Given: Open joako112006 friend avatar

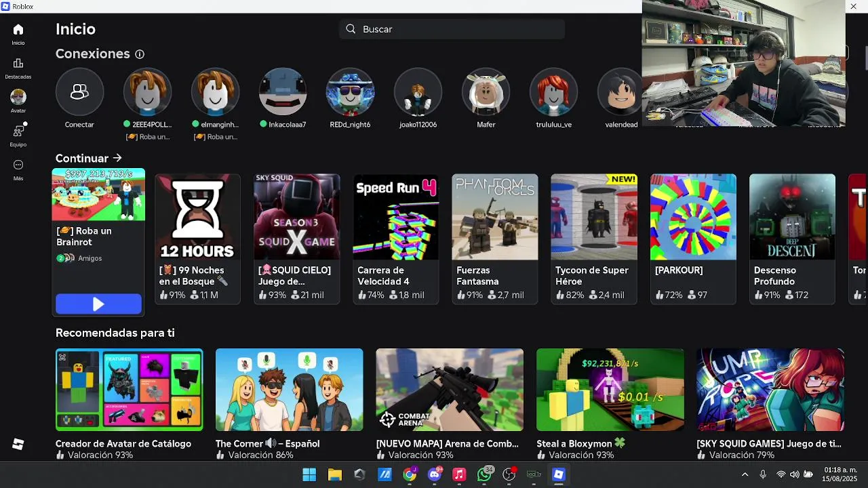Looking at the screenshot, I should pos(418,91).
